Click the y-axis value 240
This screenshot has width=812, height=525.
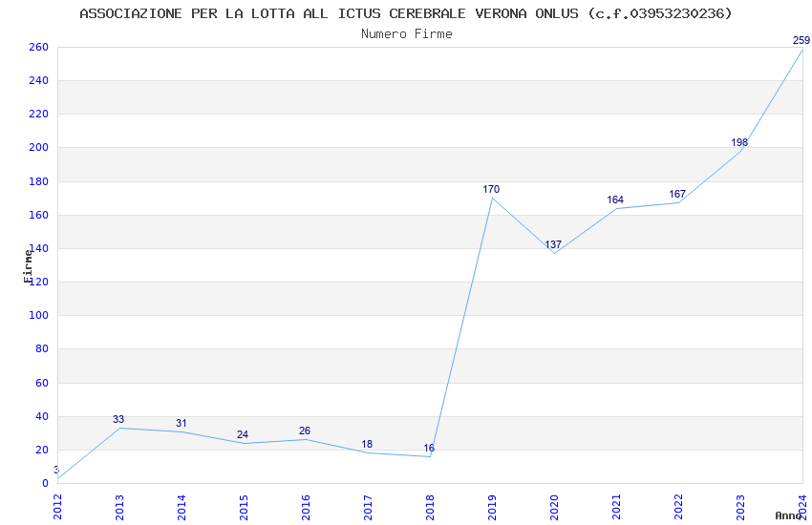click(38, 81)
